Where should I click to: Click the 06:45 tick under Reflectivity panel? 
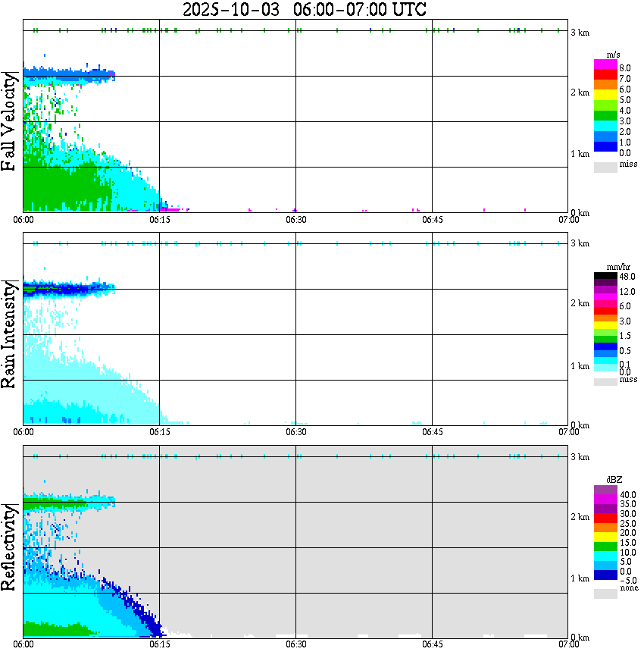[432, 644]
